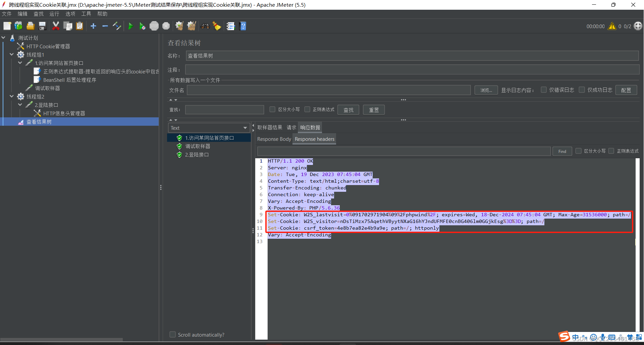
Task: Open the 运行 menu
Action: pos(54,14)
